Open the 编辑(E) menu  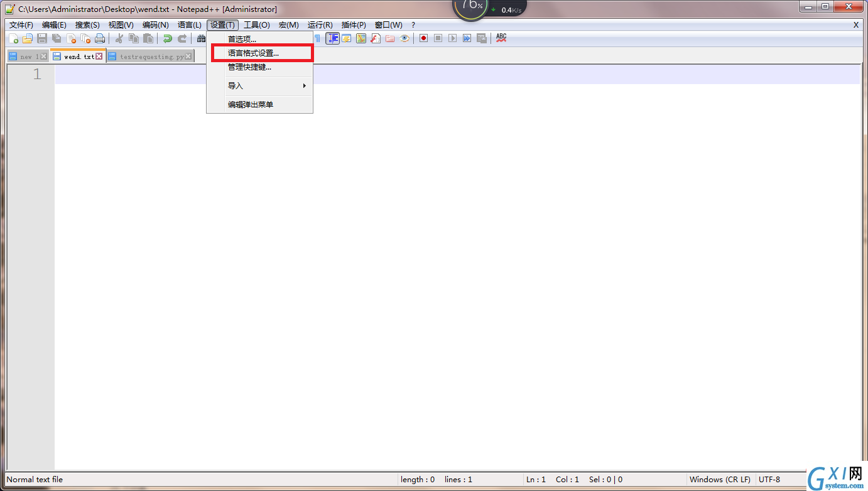pyautogui.click(x=54, y=25)
